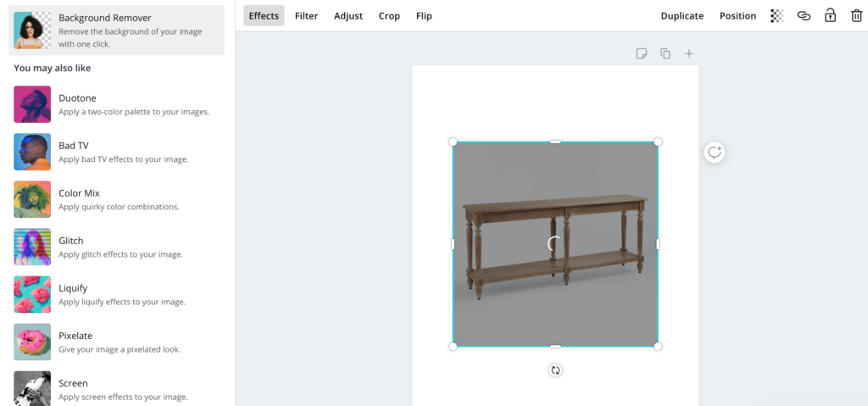Click the Liquify label text
Viewport: 868px width, 406px height.
pos(73,288)
